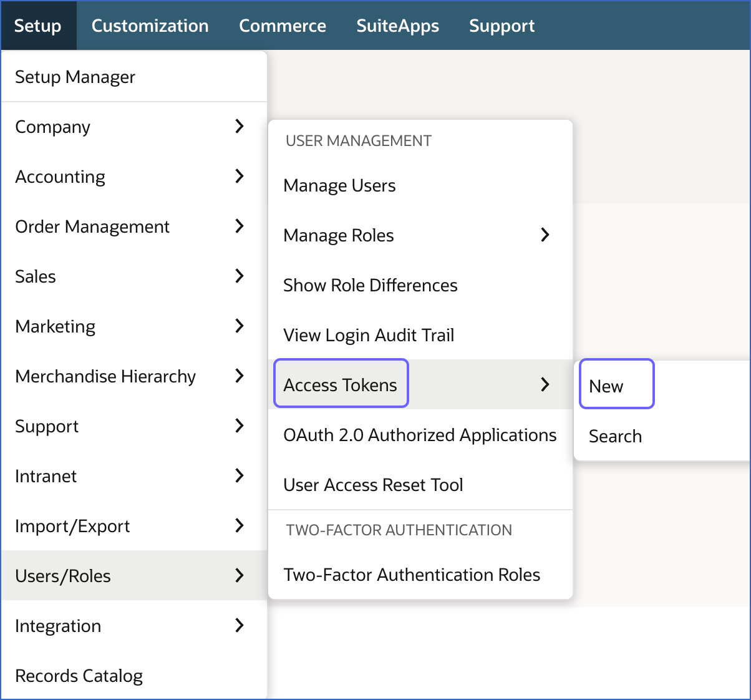The width and height of the screenshot is (751, 700).
Task: Expand the Accounting submenu arrow
Action: [x=239, y=177]
